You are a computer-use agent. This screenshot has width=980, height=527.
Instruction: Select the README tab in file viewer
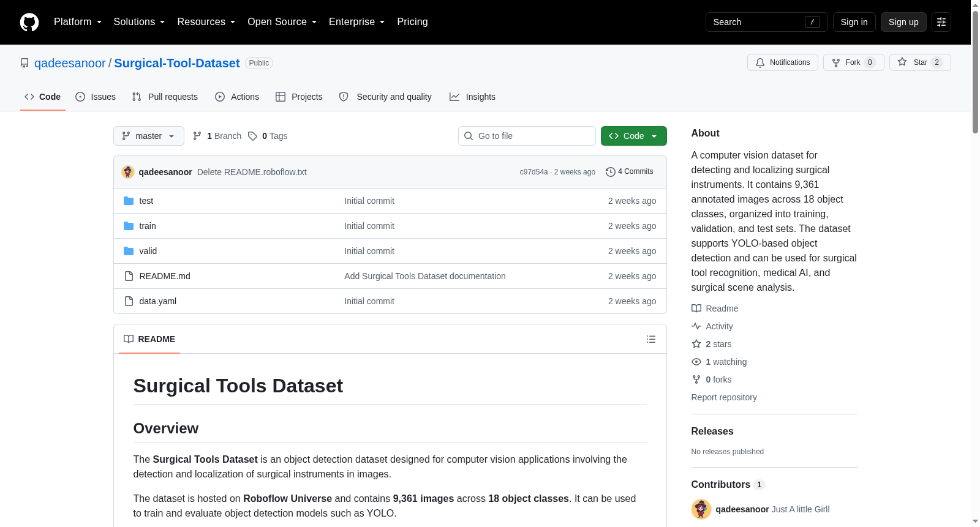pyautogui.click(x=149, y=339)
